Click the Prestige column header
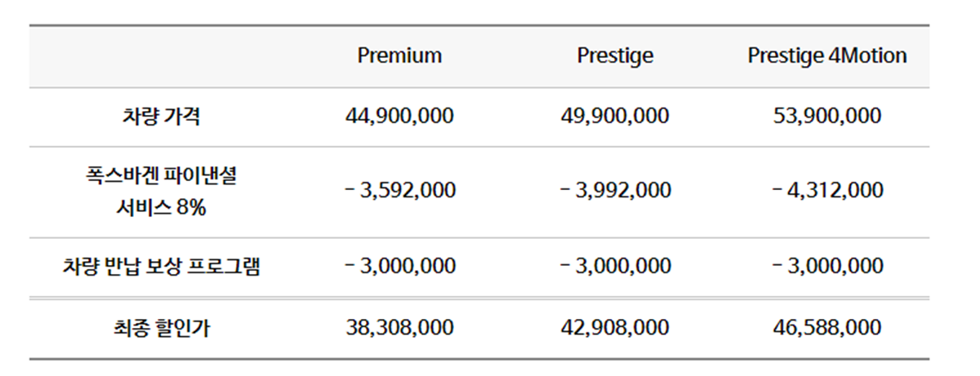Image resolution: width=980 pixels, height=376 pixels. pos(615,55)
